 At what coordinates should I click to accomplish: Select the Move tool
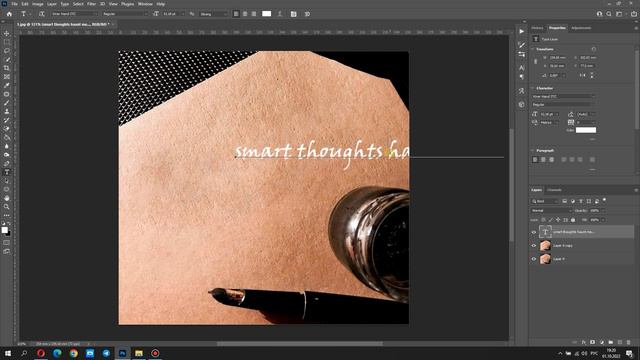7,33
